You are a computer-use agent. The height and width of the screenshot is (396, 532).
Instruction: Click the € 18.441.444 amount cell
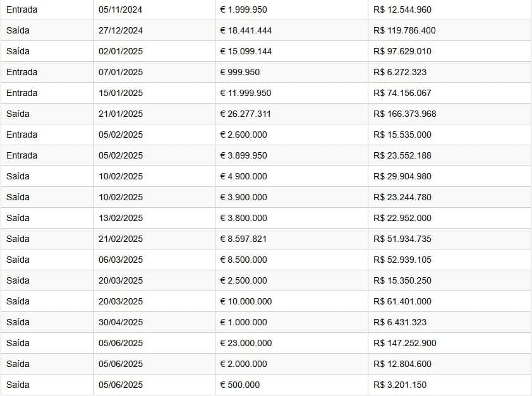246,30
